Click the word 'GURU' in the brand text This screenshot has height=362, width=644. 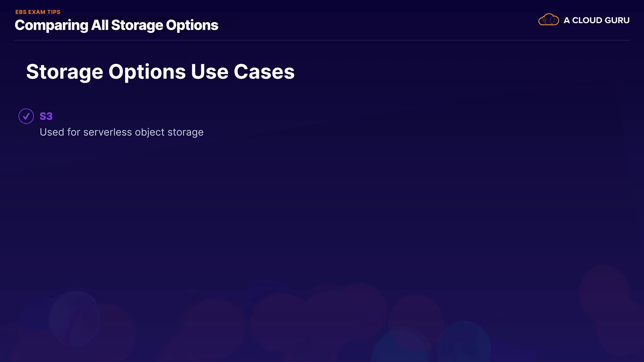click(617, 20)
